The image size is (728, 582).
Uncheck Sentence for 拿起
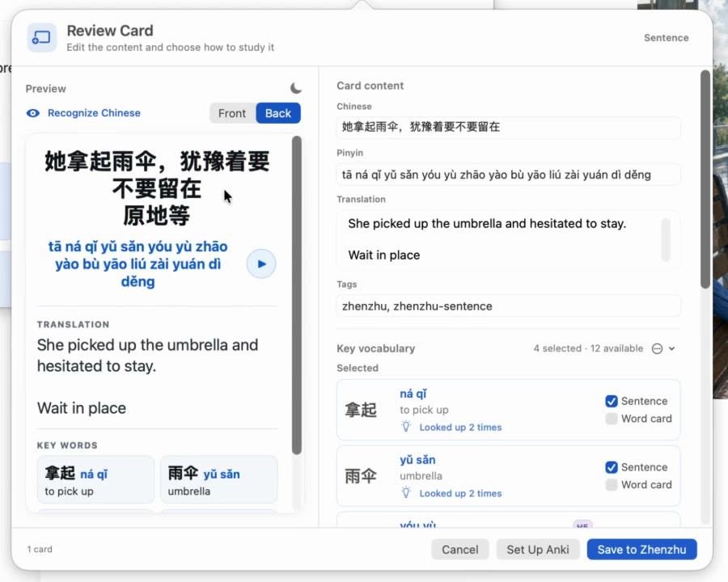pyautogui.click(x=612, y=401)
